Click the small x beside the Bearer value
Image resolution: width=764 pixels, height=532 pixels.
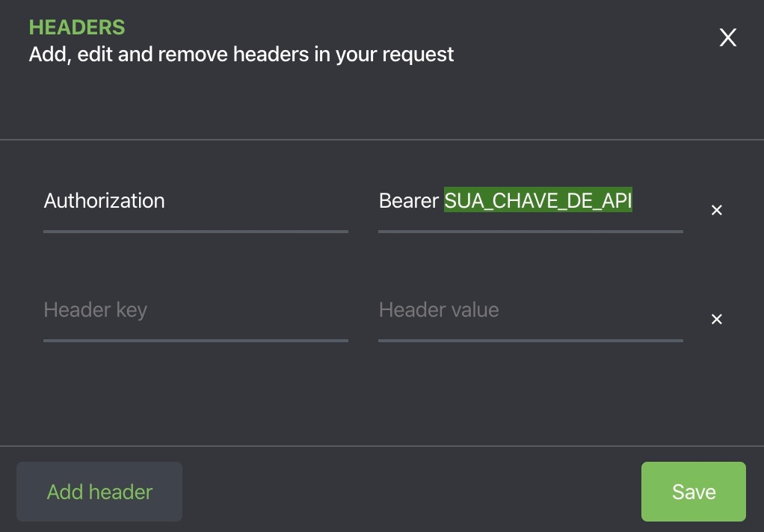click(716, 211)
